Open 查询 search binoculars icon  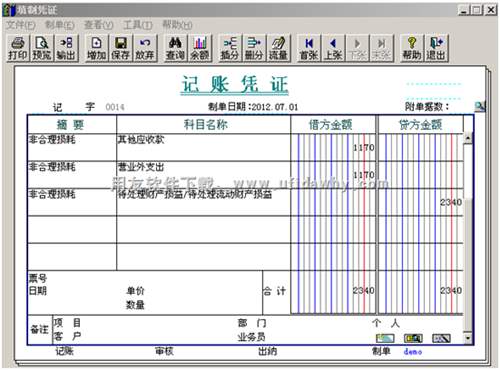coord(175,48)
